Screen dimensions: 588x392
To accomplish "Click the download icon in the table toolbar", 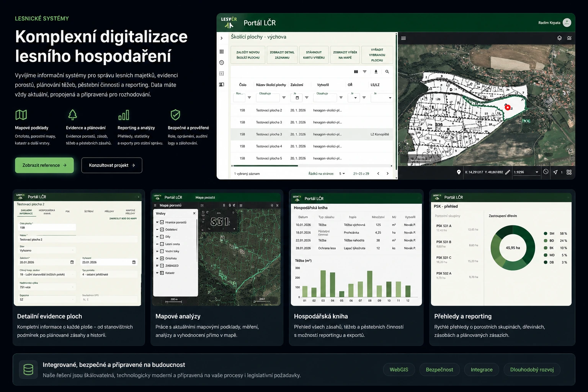I will click(376, 72).
